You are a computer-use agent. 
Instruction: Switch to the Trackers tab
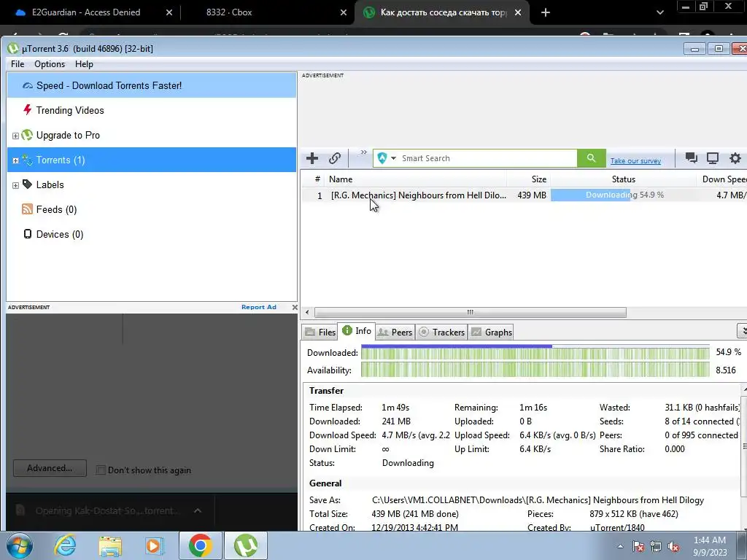pos(441,332)
